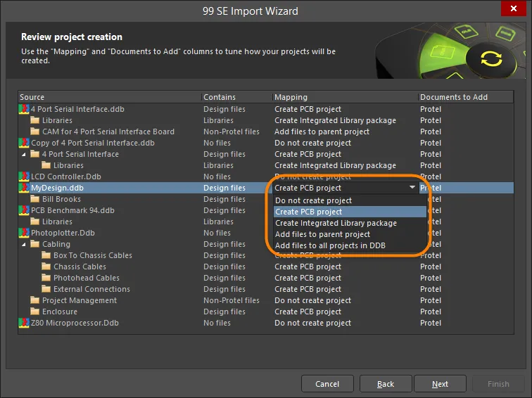Screen dimensions: 532x398
Task: Click the Bill Brooks folder icon
Action: point(34,199)
